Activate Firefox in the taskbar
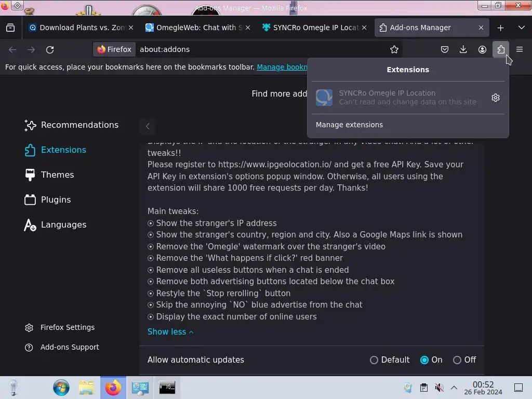 (113, 388)
